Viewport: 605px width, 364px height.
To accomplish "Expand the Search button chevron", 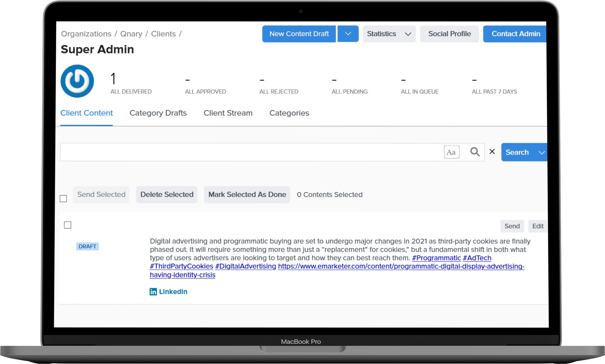I will pos(542,153).
